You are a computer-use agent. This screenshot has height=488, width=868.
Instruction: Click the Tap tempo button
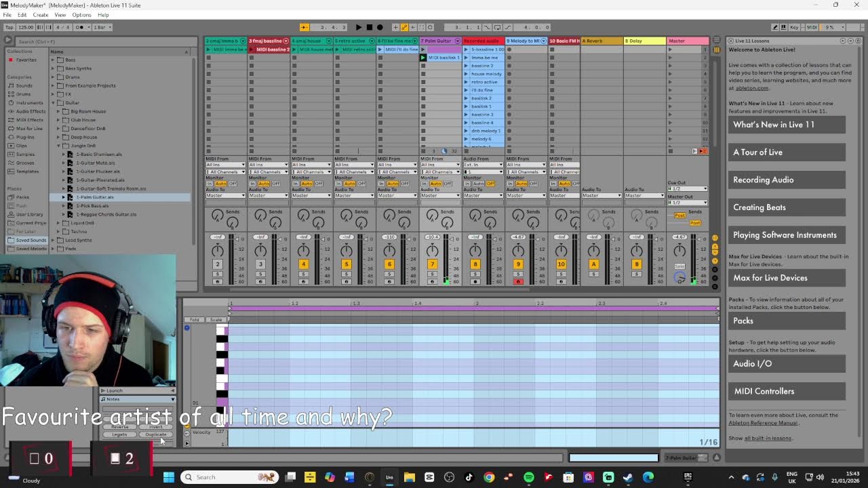click(9, 27)
